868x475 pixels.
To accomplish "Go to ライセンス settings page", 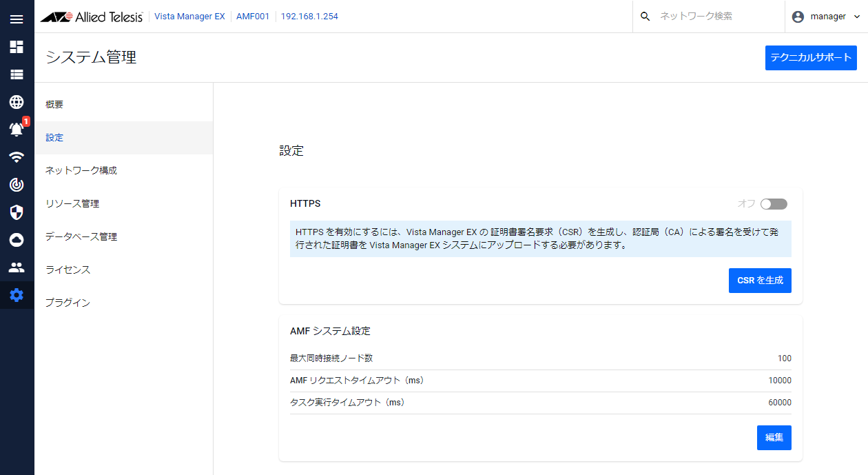I will click(68, 270).
